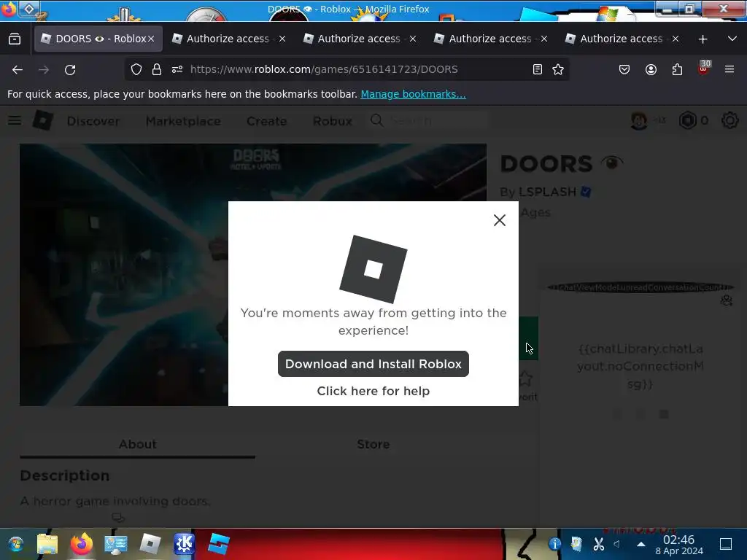Screen dimensions: 747x560
Task: Click the Roblox logo home icon
Action: coord(43,120)
